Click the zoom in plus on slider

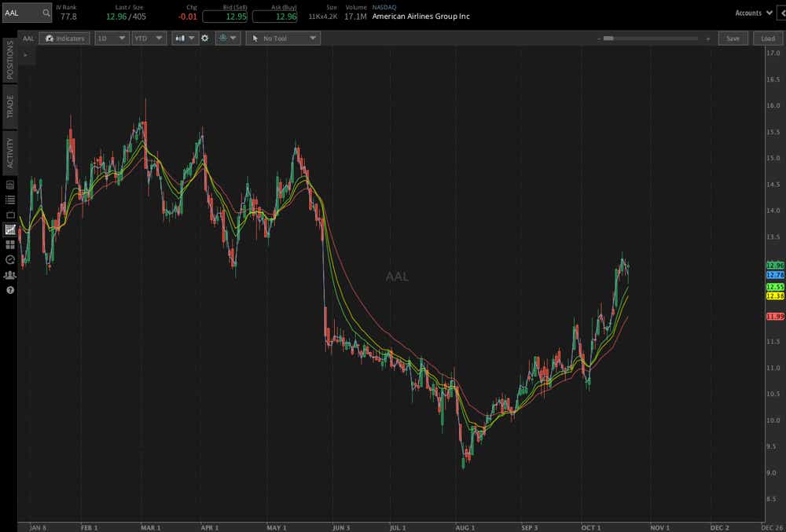(x=708, y=39)
